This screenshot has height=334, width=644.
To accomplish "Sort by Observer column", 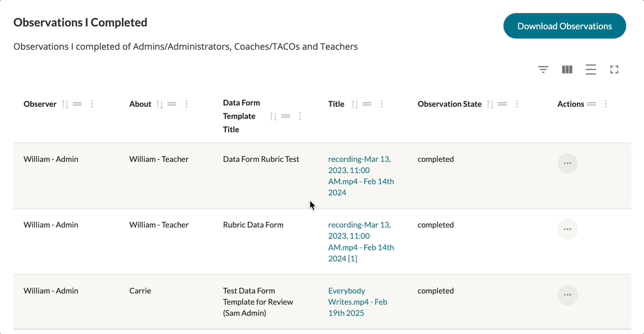I will (x=64, y=104).
